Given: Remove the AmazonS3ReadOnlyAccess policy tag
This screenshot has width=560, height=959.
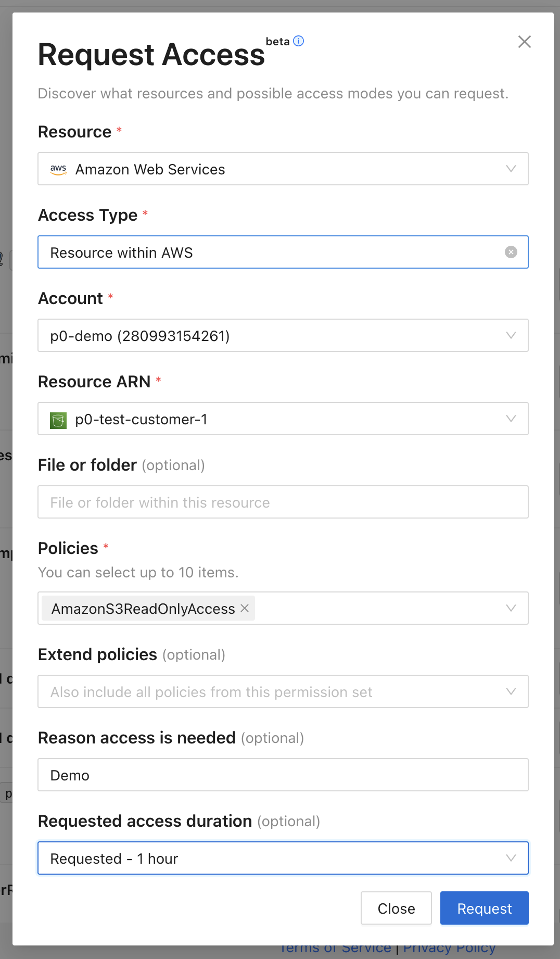Looking at the screenshot, I should 245,608.
